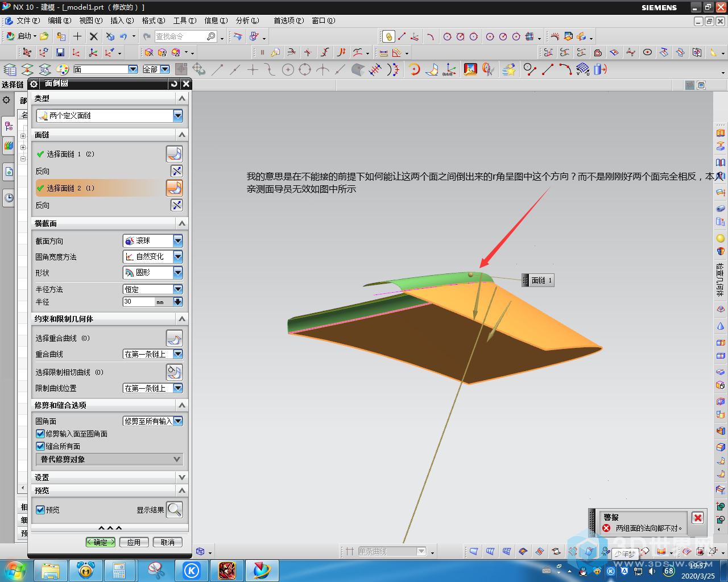Open the file explorer taskbar icon

point(50,570)
